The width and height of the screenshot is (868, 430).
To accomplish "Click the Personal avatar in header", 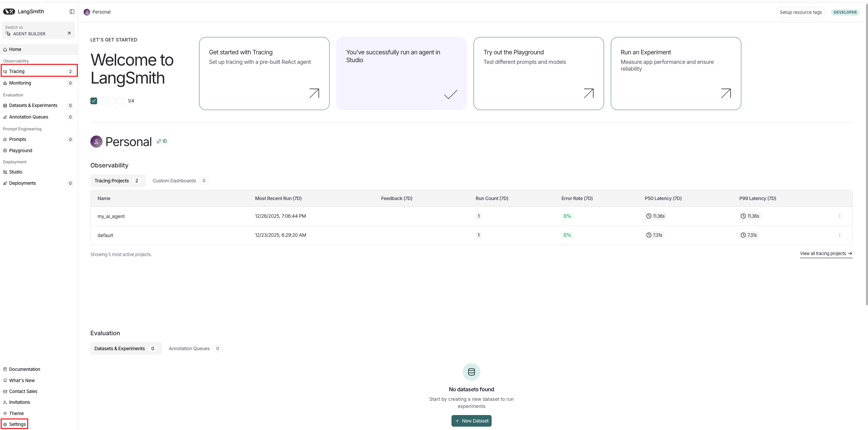I will (x=87, y=12).
